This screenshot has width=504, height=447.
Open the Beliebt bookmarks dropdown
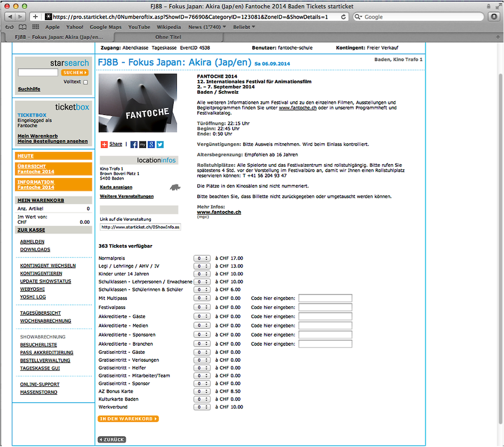pos(244,27)
